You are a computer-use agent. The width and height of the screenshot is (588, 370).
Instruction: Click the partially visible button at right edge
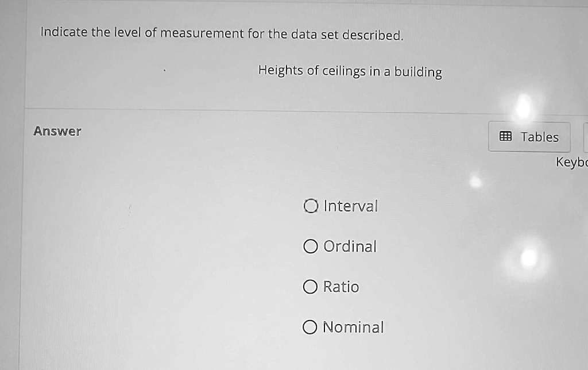coord(585,136)
